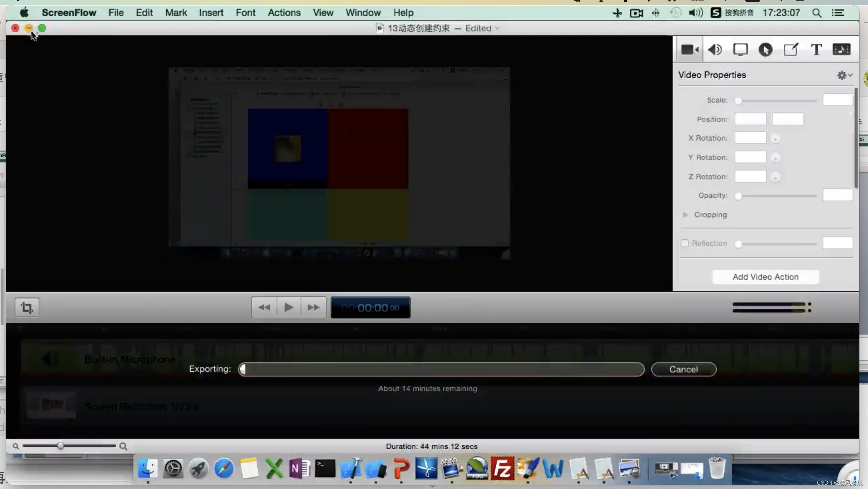The height and width of the screenshot is (489, 868).
Task: Select the Screen Recording properties icon
Action: coord(740,49)
